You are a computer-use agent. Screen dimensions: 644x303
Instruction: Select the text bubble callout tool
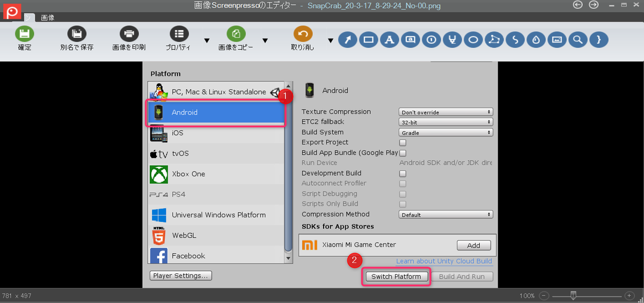(411, 39)
